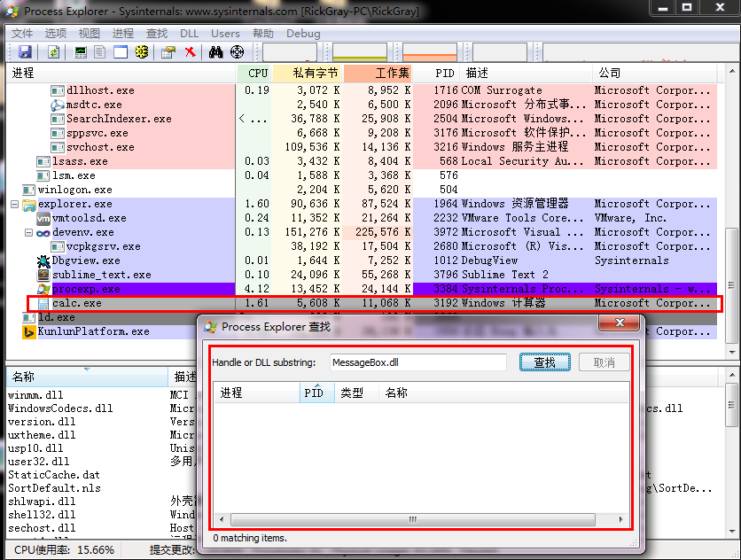Viewport: 741px width, 560px height.
Task: Click the red X Kill Process icon
Action: [x=190, y=52]
